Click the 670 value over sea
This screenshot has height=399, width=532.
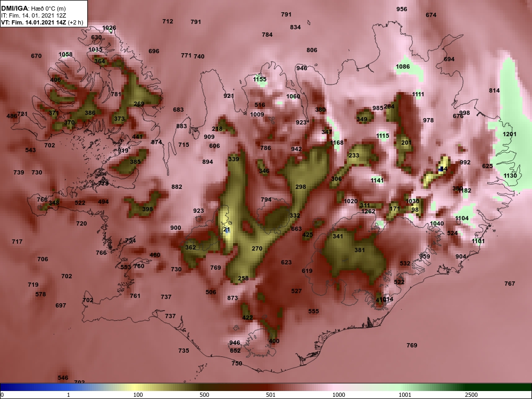pyautogui.click(x=36, y=56)
